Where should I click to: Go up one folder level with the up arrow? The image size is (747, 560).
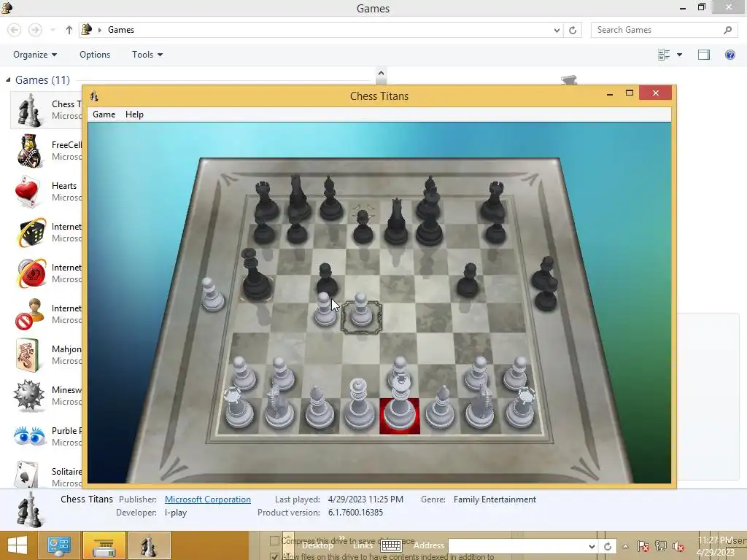69,30
